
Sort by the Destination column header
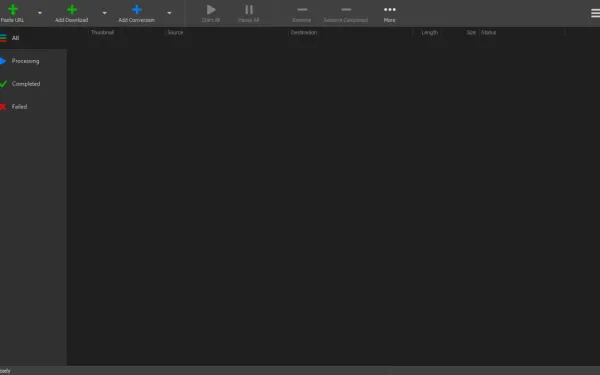(x=304, y=33)
